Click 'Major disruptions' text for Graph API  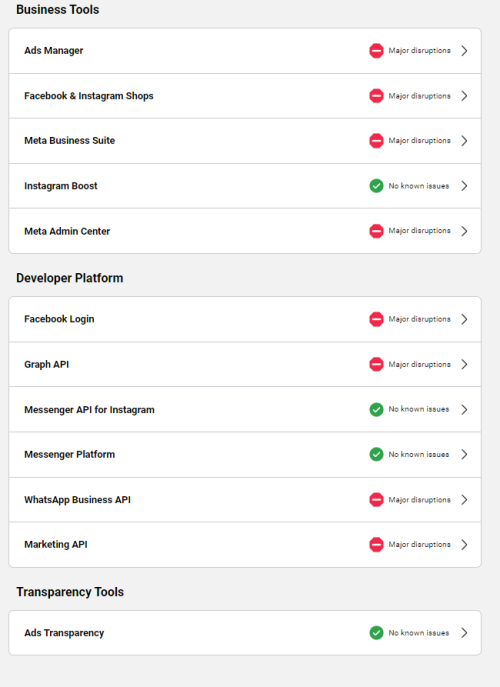419,365
